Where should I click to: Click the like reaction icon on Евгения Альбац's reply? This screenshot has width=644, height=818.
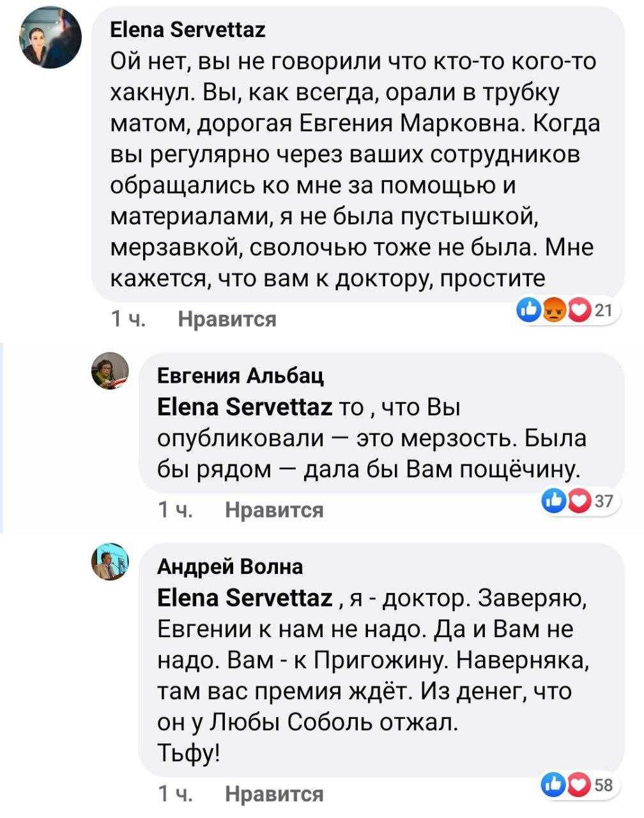[x=553, y=502]
